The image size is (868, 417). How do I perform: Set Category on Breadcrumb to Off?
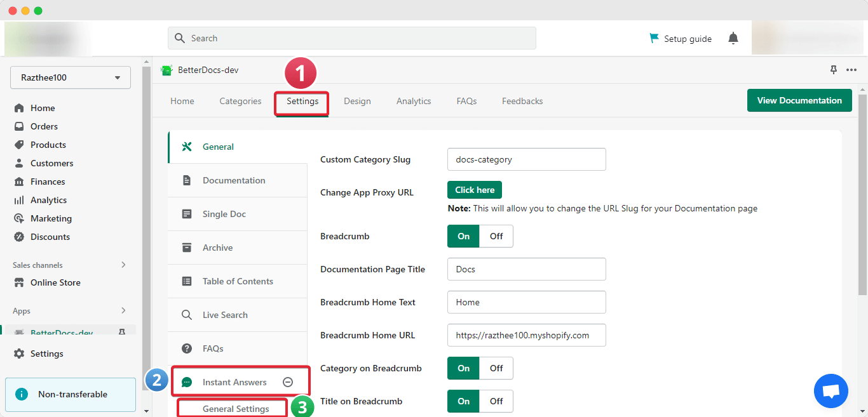click(496, 368)
